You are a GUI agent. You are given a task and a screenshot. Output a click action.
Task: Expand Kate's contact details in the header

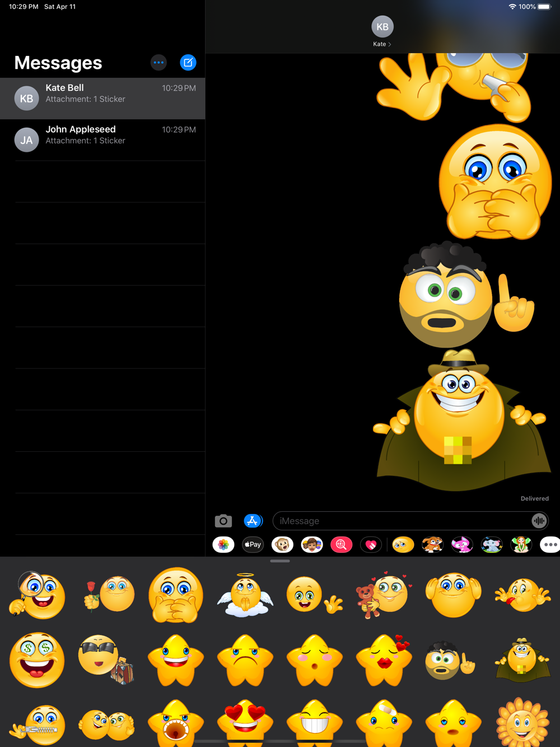pos(382,44)
